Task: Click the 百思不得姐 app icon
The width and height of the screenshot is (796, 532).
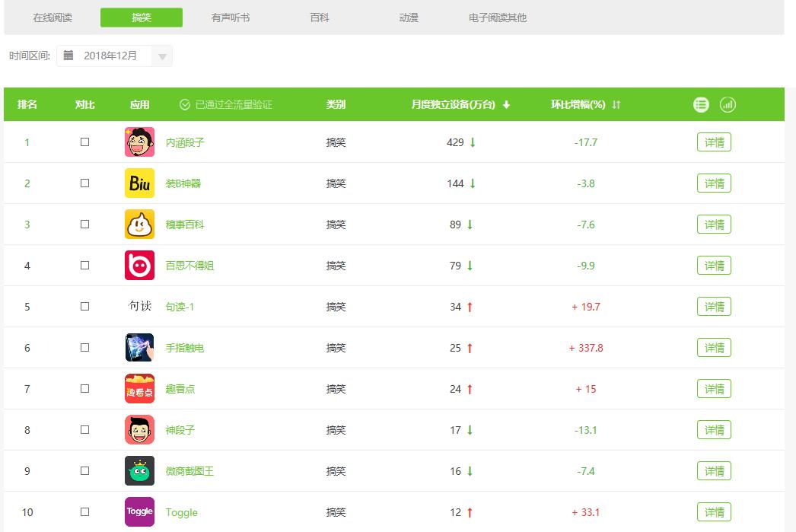Action: coord(139,266)
